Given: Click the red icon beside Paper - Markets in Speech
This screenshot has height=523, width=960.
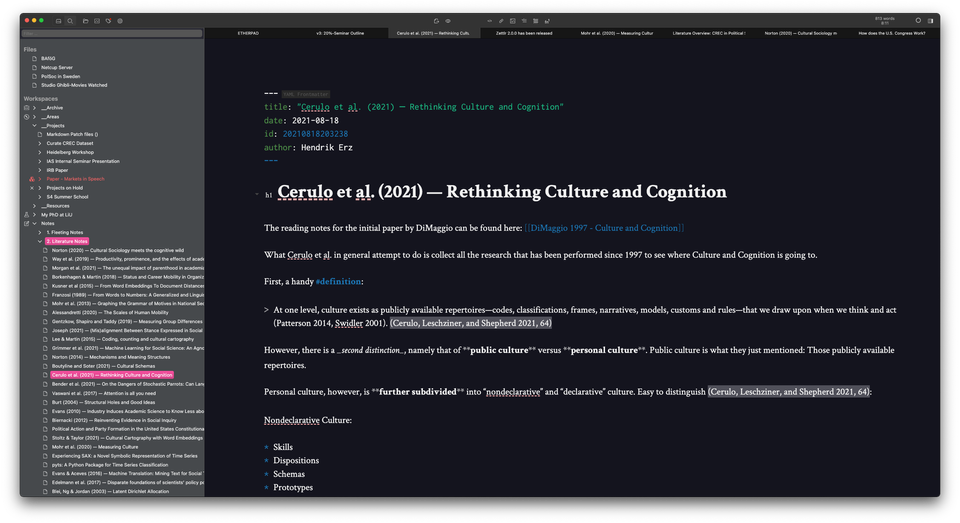Looking at the screenshot, I should (32, 179).
